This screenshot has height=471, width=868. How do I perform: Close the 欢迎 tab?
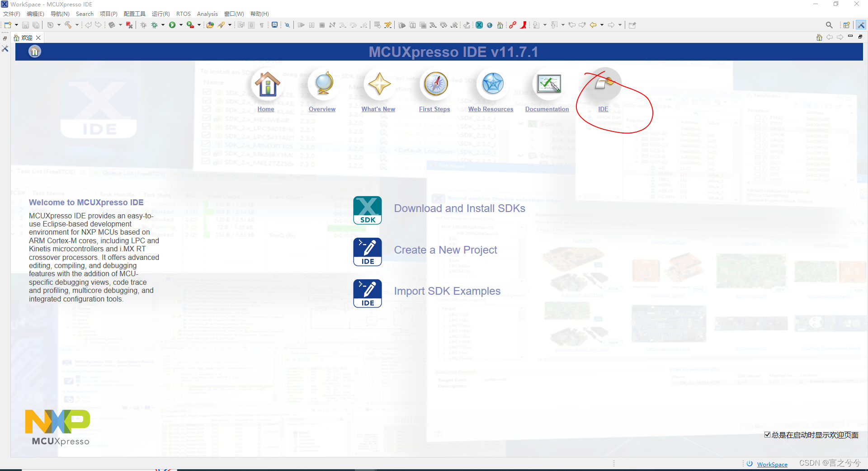pos(38,38)
